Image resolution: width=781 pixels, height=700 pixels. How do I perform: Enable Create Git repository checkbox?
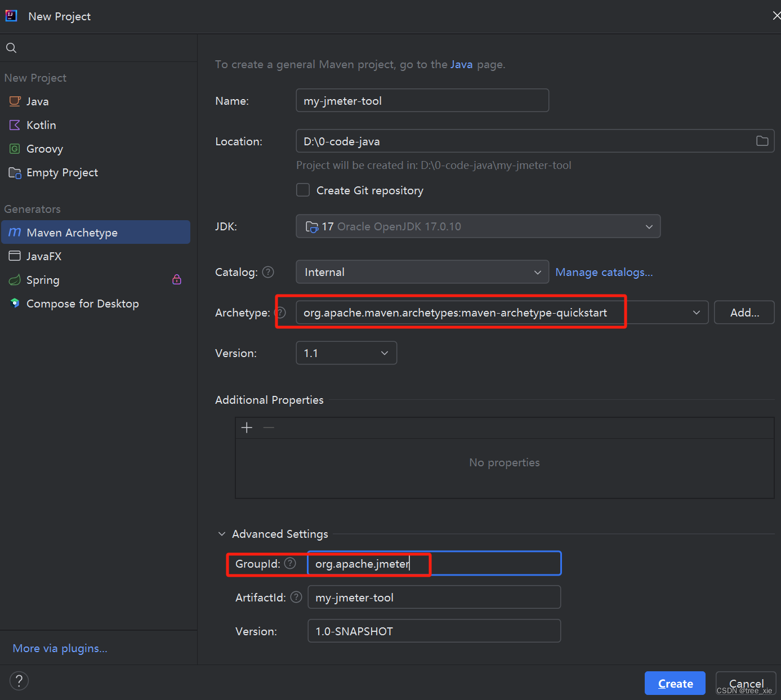pos(303,190)
